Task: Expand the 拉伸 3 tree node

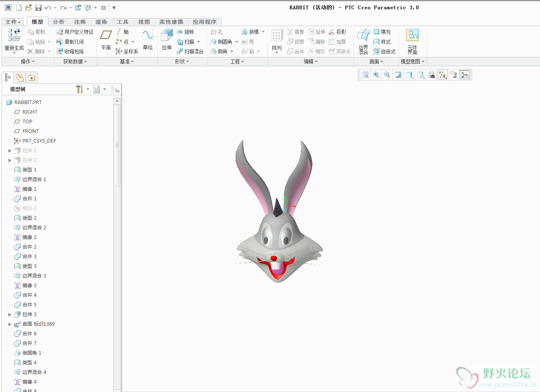Action: [x=10, y=314]
